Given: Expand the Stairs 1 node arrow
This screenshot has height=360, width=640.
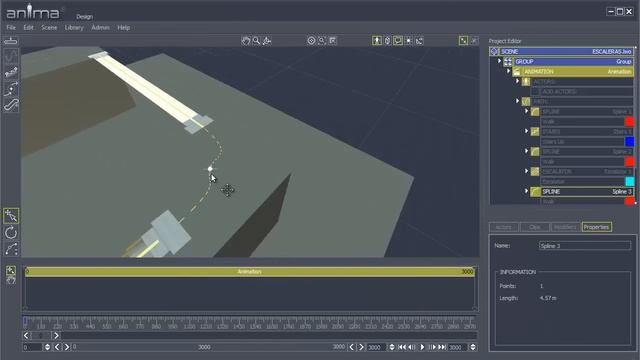Looking at the screenshot, I should tap(526, 131).
